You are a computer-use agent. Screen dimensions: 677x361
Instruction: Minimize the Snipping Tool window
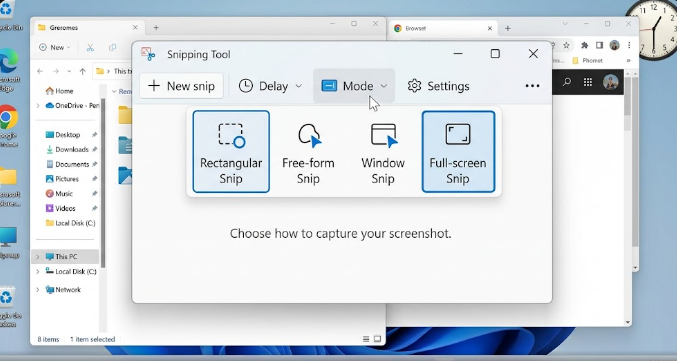458,54
